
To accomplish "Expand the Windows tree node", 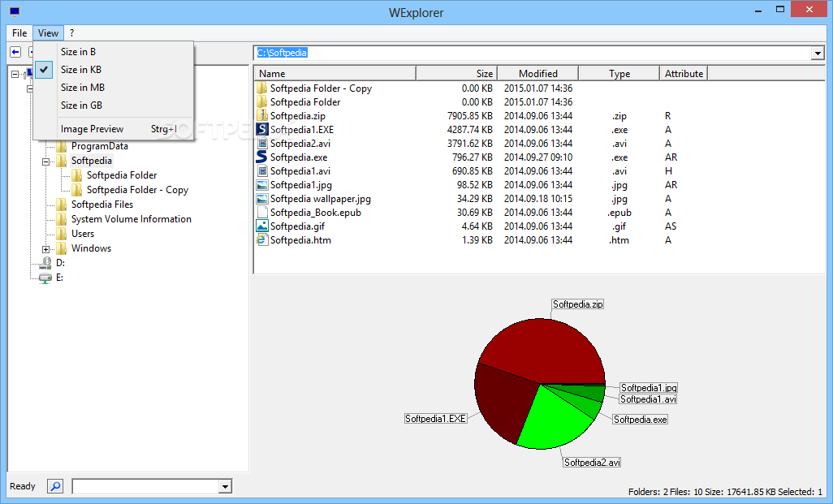I will (45, 249).
